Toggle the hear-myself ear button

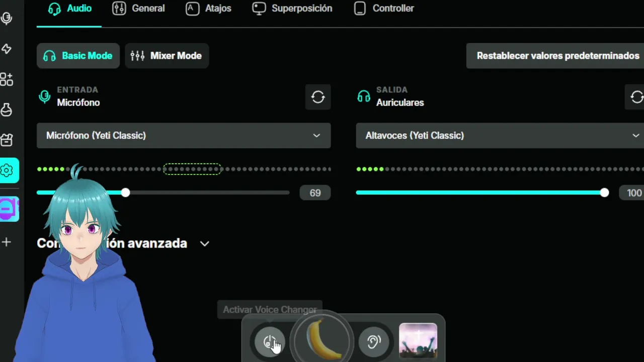pyautogui.click(x=373, y=342)
